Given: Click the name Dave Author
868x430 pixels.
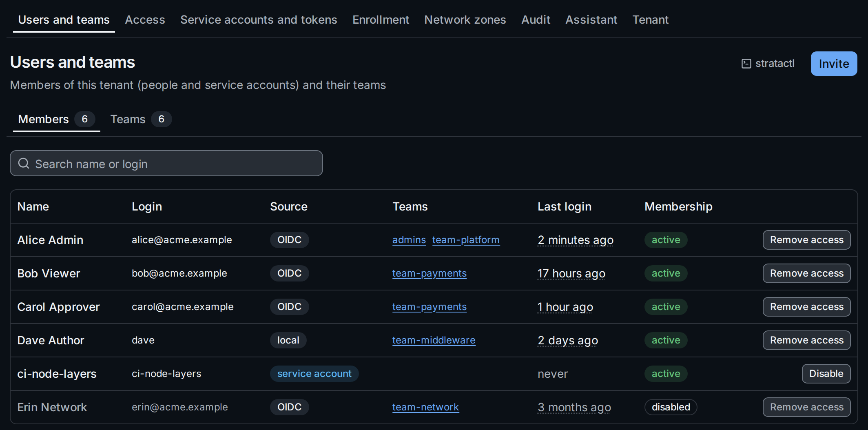Looking at the screenshot, I should (x=51, y=340).
